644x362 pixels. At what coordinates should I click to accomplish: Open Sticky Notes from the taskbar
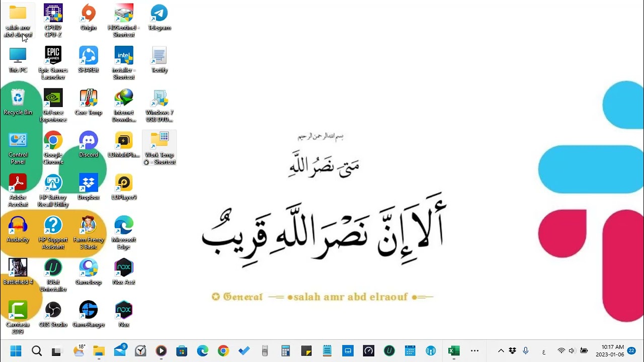306,351
